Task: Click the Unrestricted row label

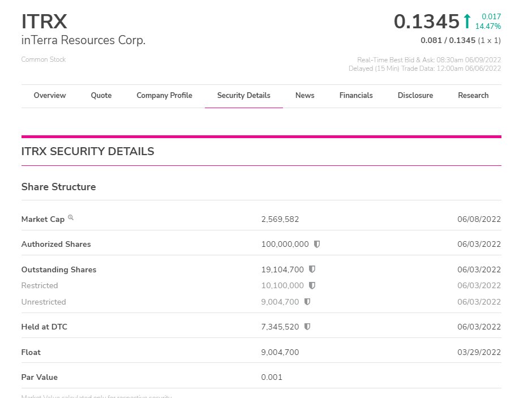Action: [44, 302]
